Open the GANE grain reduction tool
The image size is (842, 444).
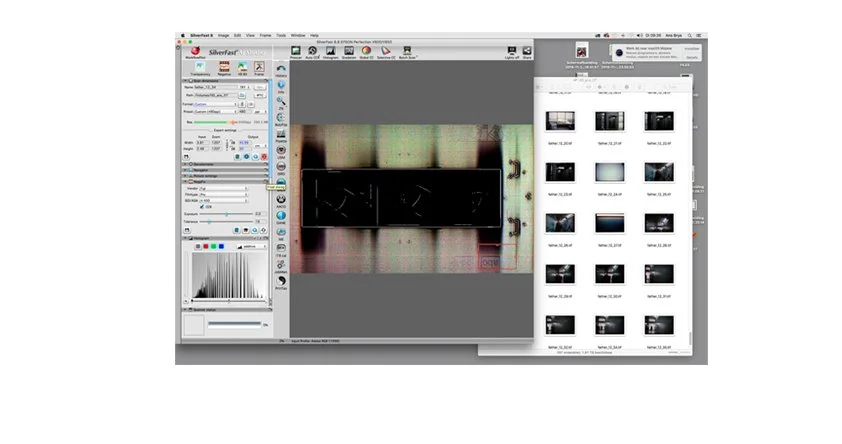[281, 217]
